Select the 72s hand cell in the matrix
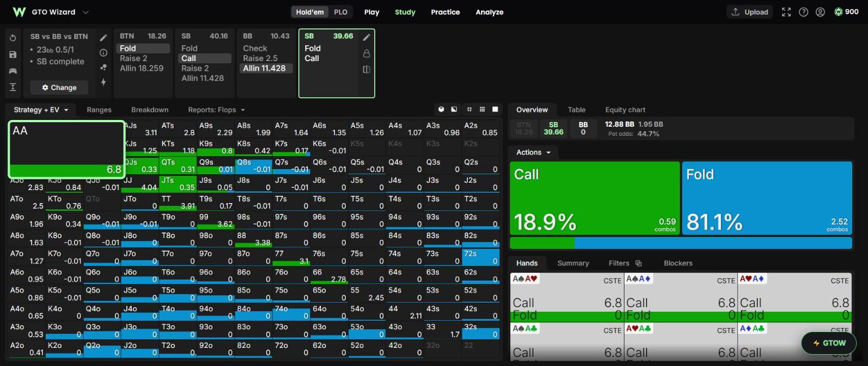 pyautogui.click(x=481, y=257)
